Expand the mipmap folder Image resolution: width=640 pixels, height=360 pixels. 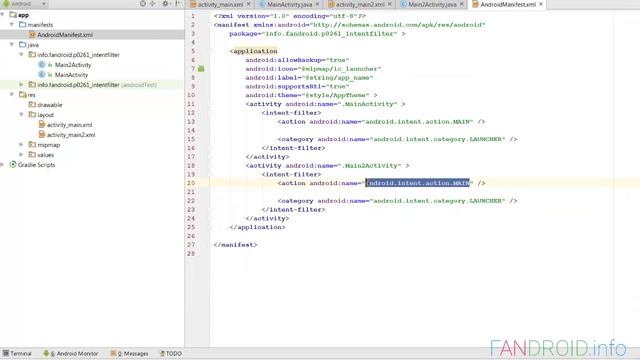click(22, 144)
